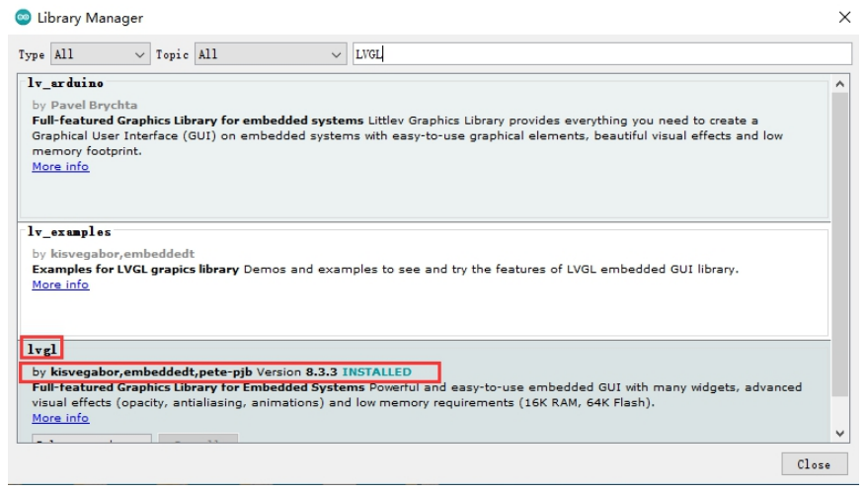The width and height of the screenshot is (868, 493).
Task: Click the scrollbar down arrow
Action: [x=839, y=433]
